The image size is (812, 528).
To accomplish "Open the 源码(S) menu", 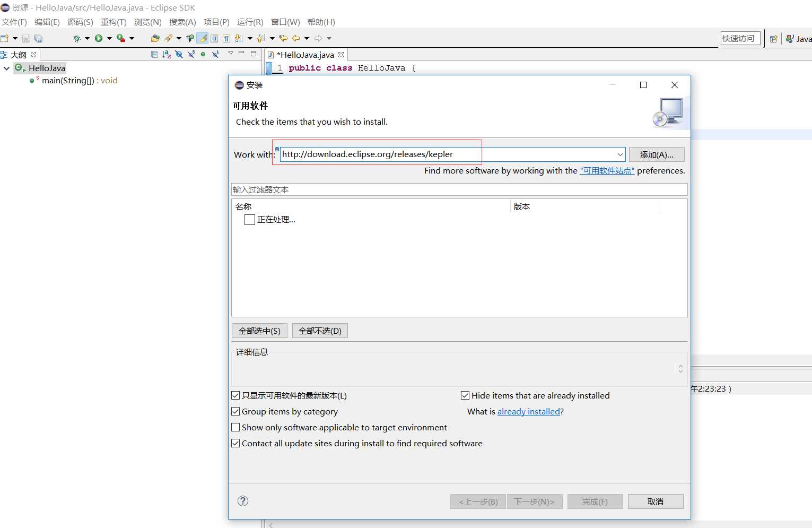I will tap(80, 22).
